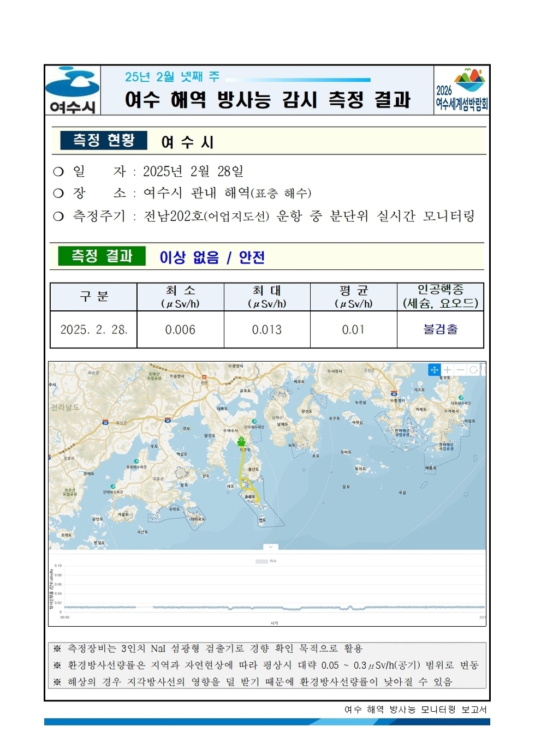535x756 pixels.
Task: Select the pan tool in the map controls
Action: 435,370
